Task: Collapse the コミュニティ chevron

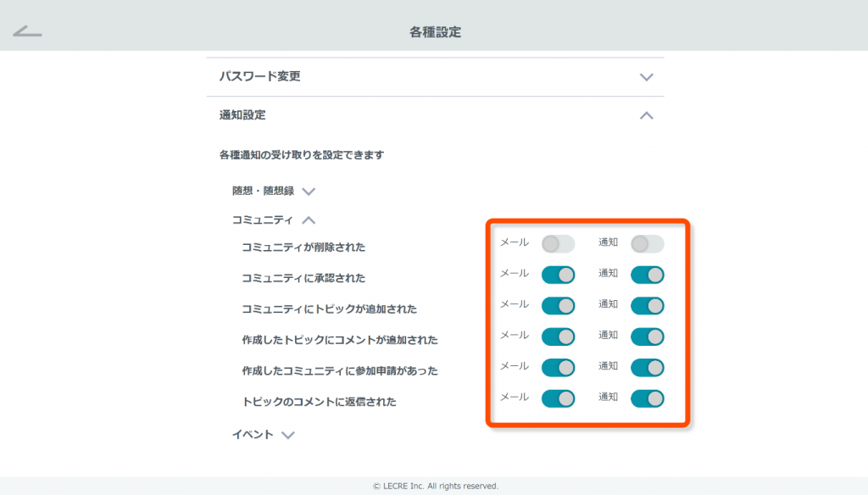Action: tap(309, 220)
